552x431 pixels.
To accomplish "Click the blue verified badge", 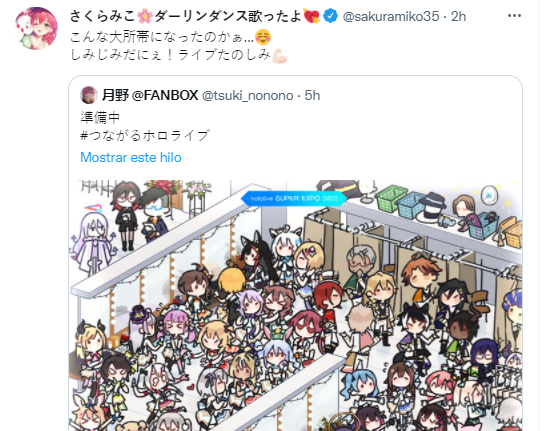I will click(330, 16).
